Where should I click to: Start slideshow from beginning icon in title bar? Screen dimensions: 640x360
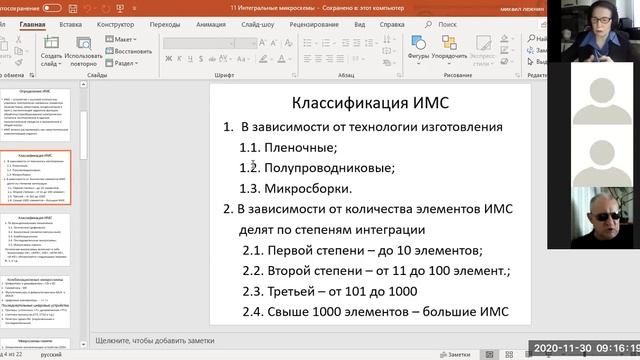120,8
